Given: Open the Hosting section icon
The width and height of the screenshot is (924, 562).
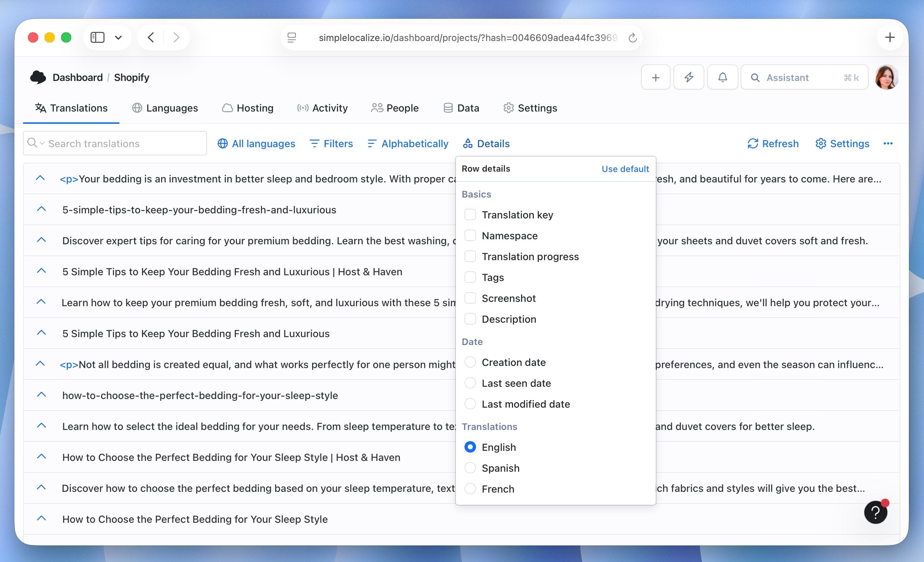Looking at the screenshot, I should [227, 108].
